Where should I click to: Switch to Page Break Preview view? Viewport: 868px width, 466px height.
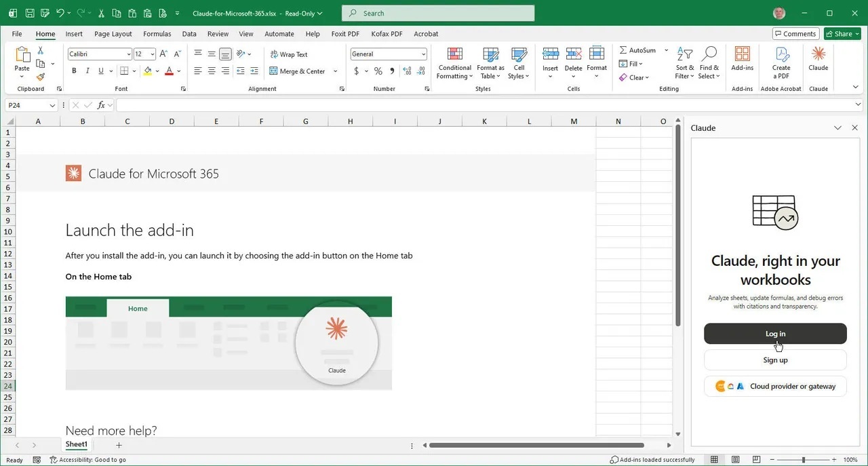pos(755,460)
